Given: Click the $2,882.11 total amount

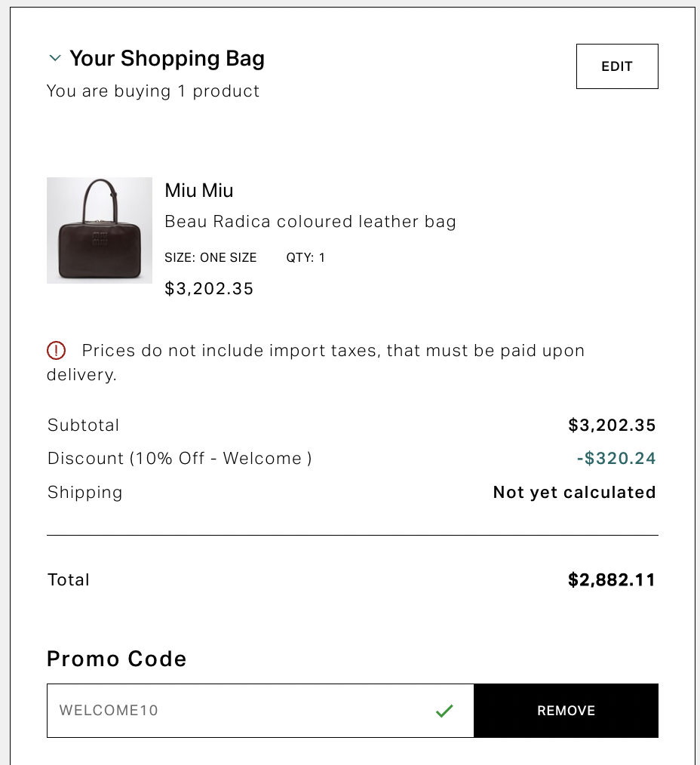Looking at the screenshot, I should coord(612,580).
